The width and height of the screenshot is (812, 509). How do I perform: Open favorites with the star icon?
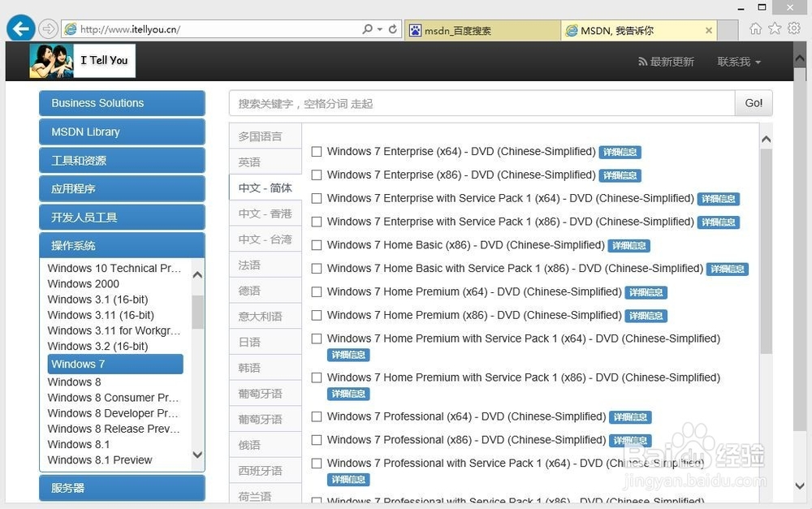(775, 28)
